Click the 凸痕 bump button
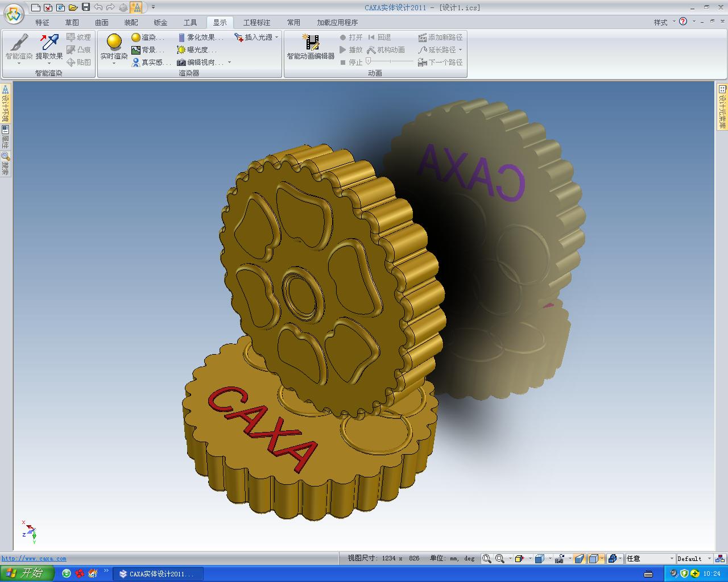Viewport: 728px width, 582px height. [78, 50]
